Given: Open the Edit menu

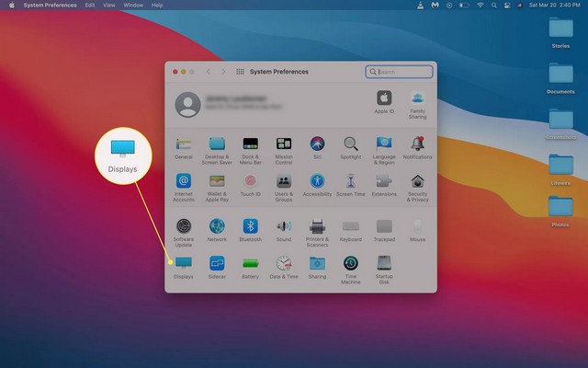Looking at the screenshot, I should tap(89, 6).
